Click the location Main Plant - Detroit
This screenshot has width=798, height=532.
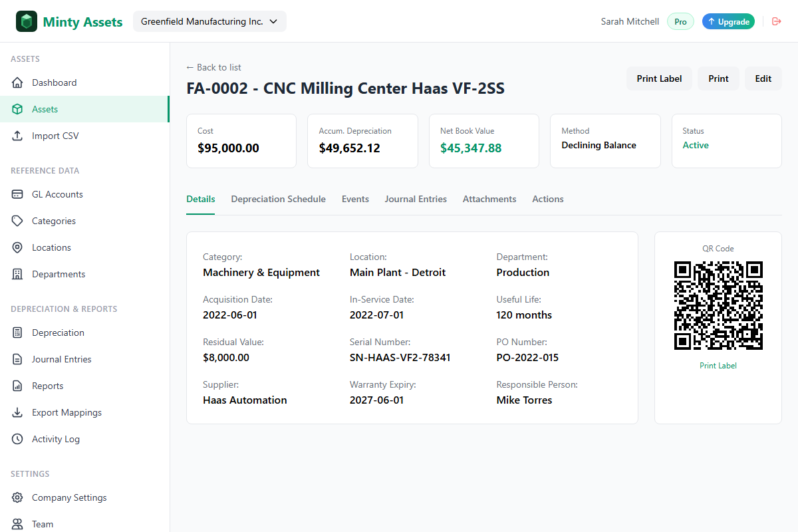(398, 272)
